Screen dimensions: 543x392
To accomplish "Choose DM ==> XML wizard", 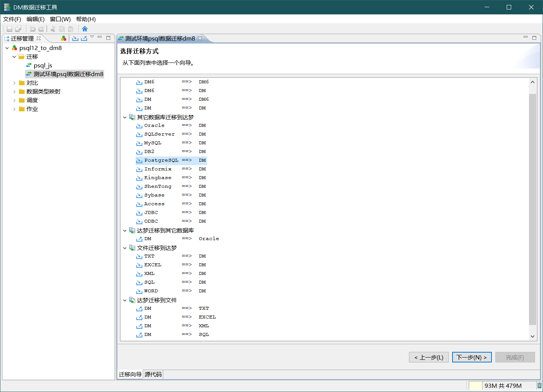I will click(x=173, y=326).
